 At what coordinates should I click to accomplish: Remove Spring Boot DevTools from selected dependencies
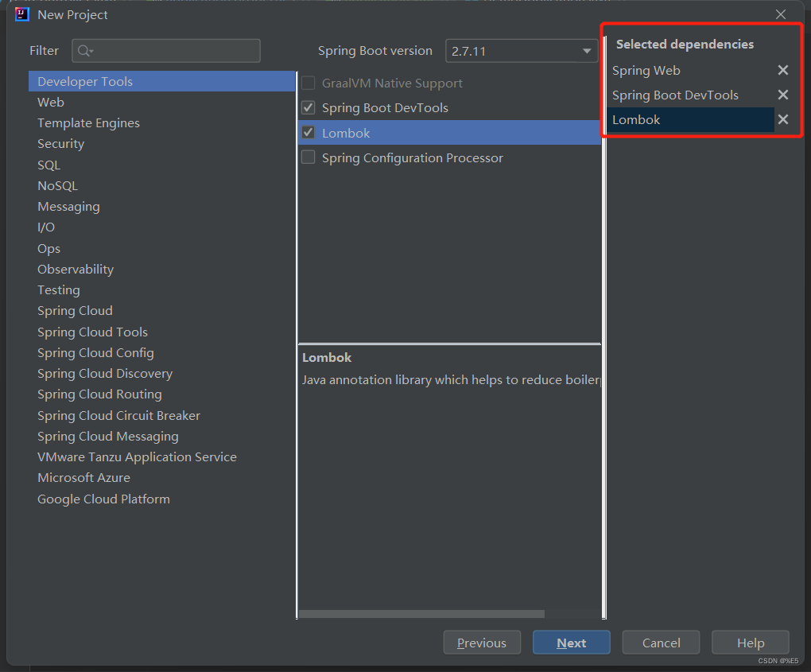[783, 95]
